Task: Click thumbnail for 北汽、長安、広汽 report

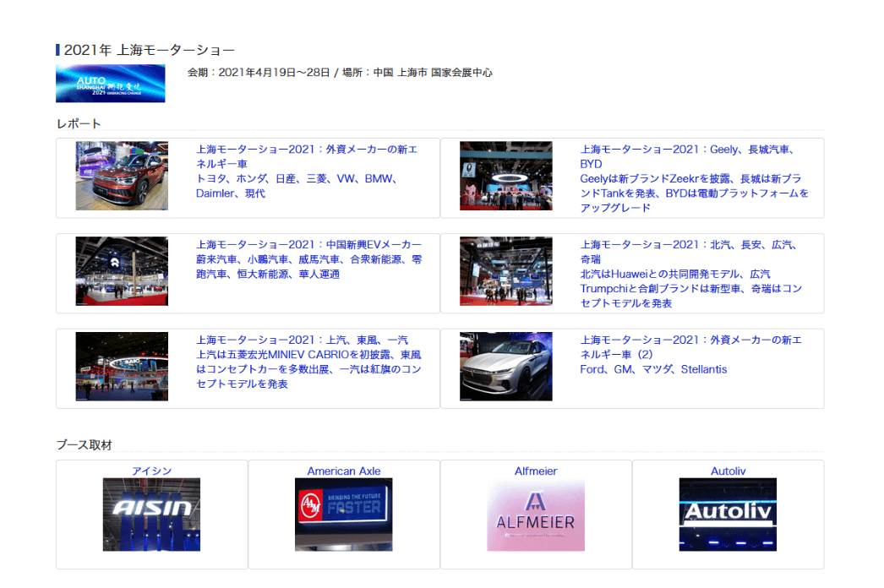Action: click(505, 271)
